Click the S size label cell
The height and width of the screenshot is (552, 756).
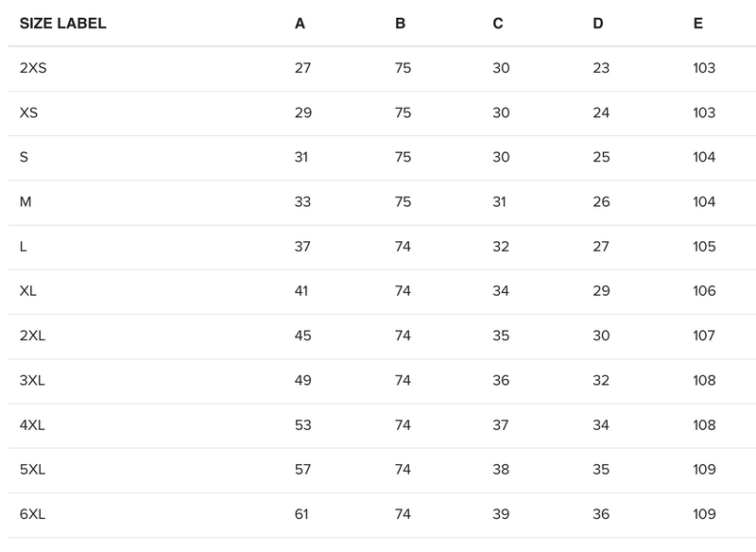24,157
